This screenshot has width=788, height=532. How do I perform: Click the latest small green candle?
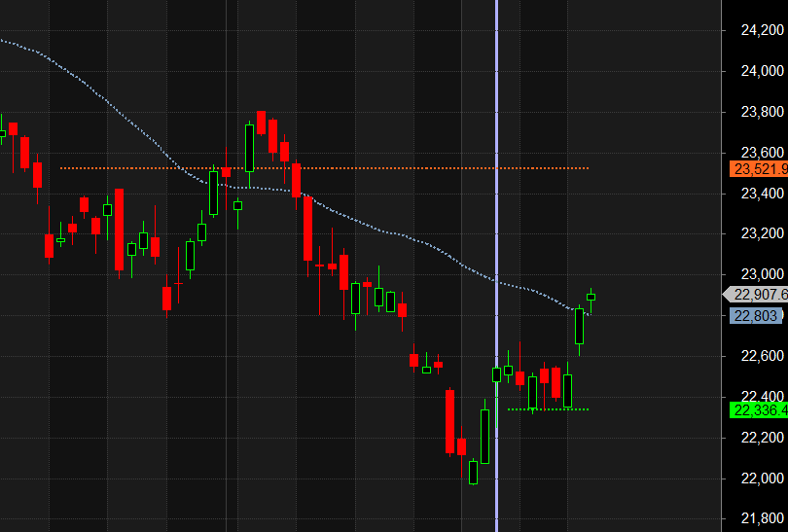point(591,298)
